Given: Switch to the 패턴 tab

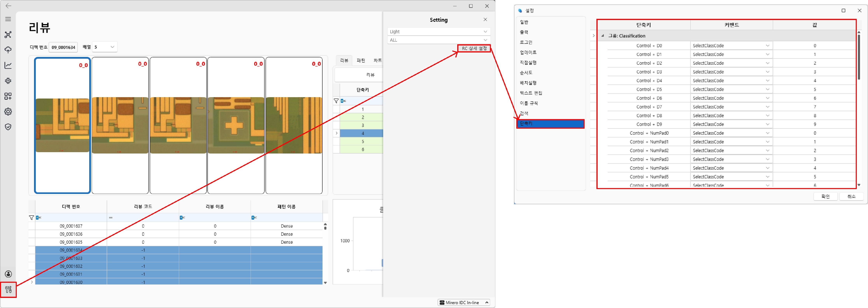Looking at the screenshot, I should pos(361,61).
